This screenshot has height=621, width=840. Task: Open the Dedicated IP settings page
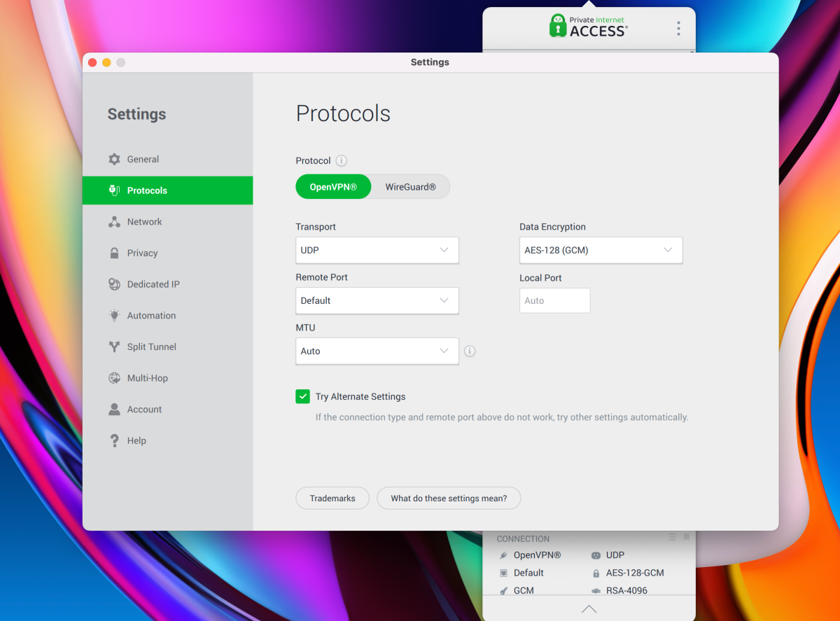tap(167, 284)
